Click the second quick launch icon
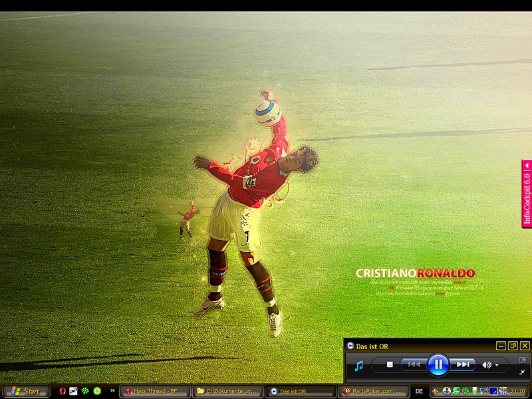532x399 pixels. tap(73, 391)
